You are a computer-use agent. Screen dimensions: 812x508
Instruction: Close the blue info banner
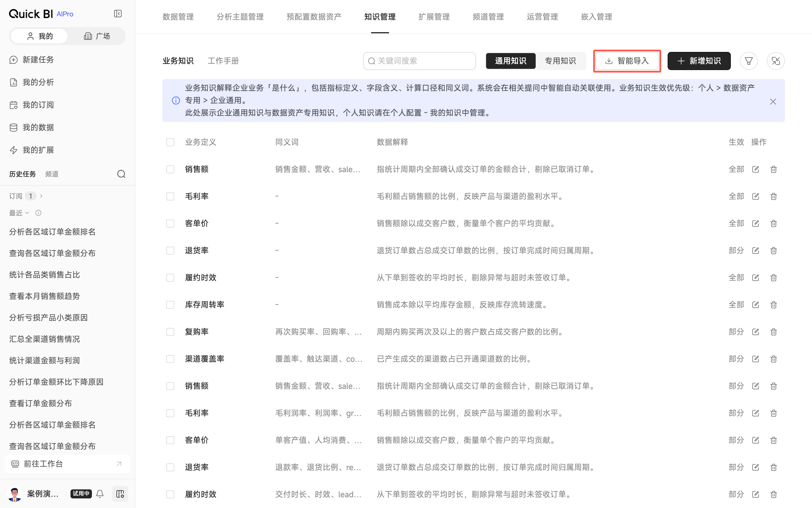(773, 102)
